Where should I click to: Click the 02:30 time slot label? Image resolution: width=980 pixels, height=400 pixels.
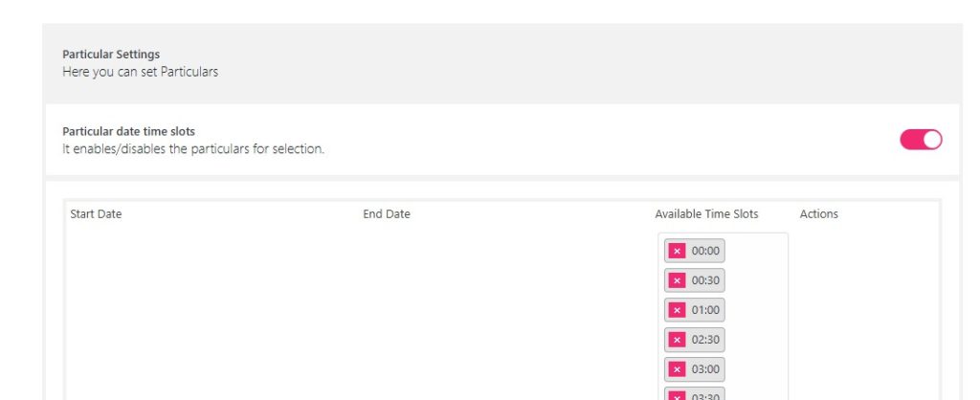coord(705,340)
